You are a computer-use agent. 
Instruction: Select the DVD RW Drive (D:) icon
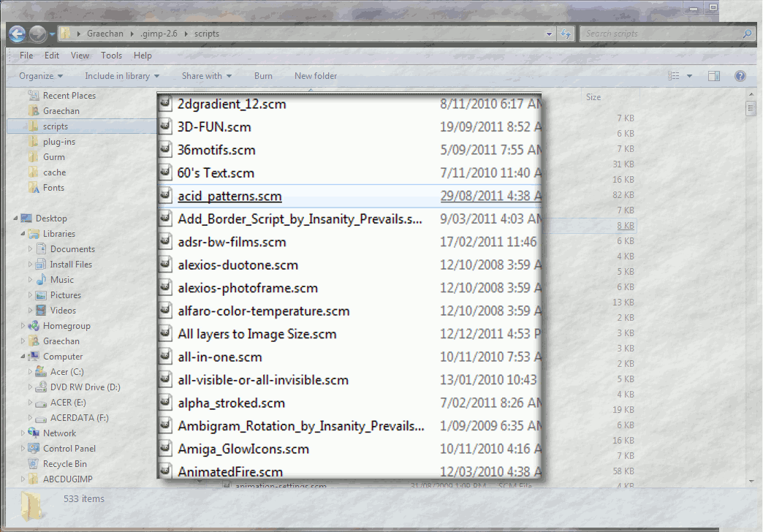pos(42,387)
